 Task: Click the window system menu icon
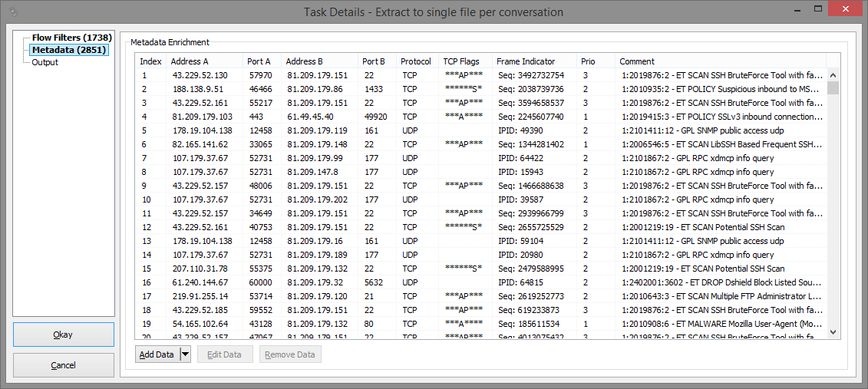tap(11, 12)
